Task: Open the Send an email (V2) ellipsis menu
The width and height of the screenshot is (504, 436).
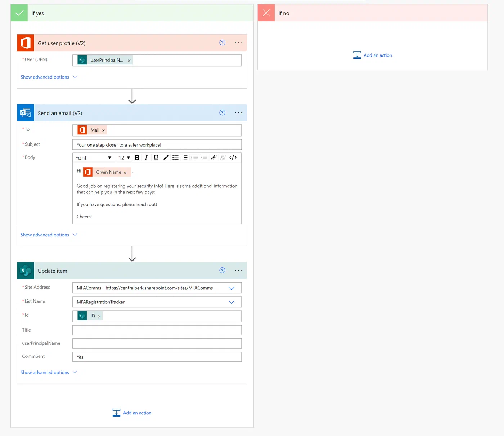Action: 238,112
